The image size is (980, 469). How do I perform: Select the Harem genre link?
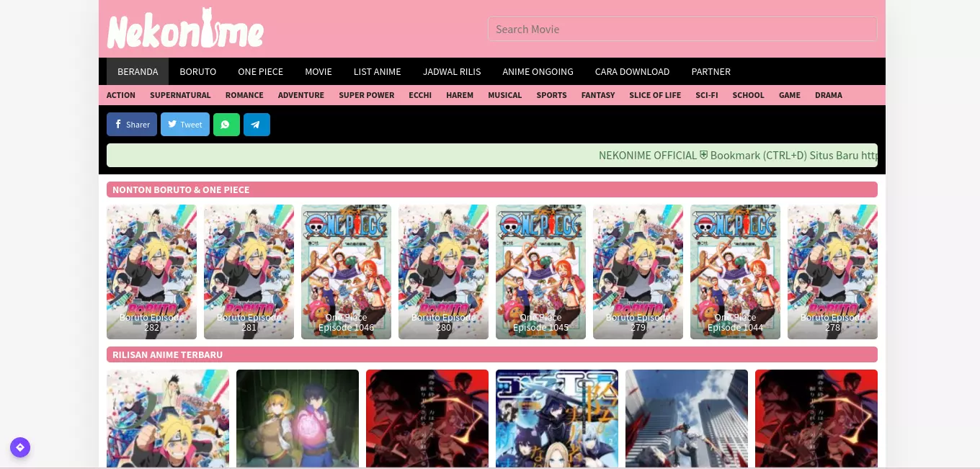(460, 95)
